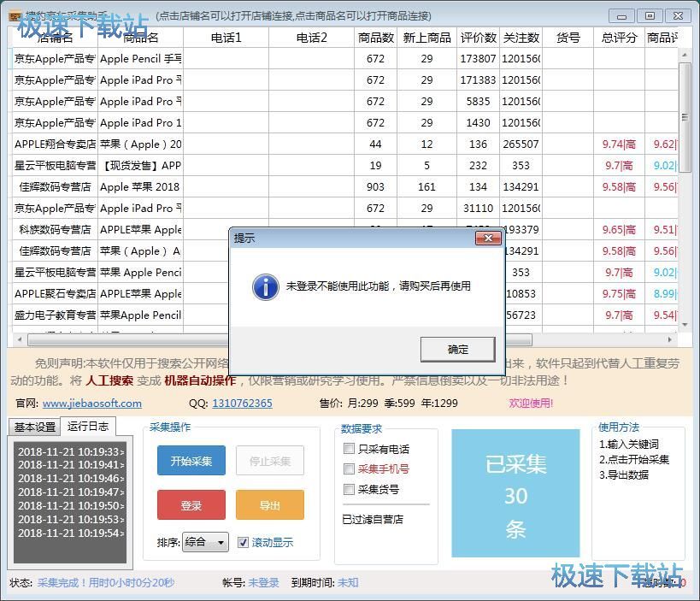
Task: Select the 运行日志 tab
Action: pos(88,426)
